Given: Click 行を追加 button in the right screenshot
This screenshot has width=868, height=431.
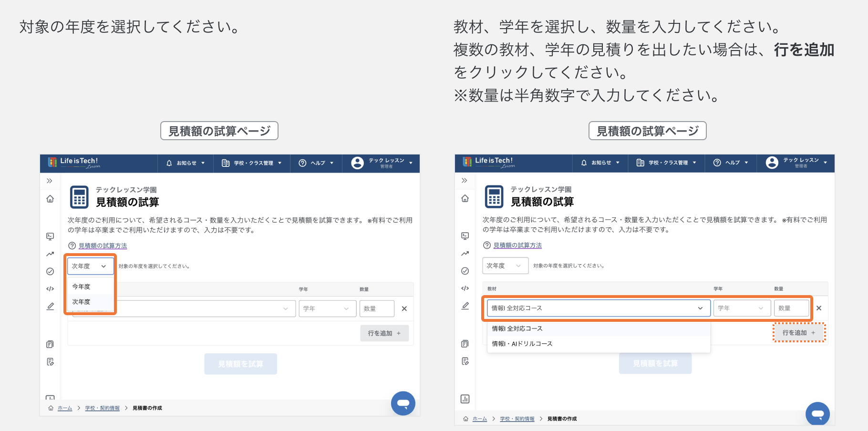Looking at the screenshot, I should pyautogui.click(x=799, y=333).
